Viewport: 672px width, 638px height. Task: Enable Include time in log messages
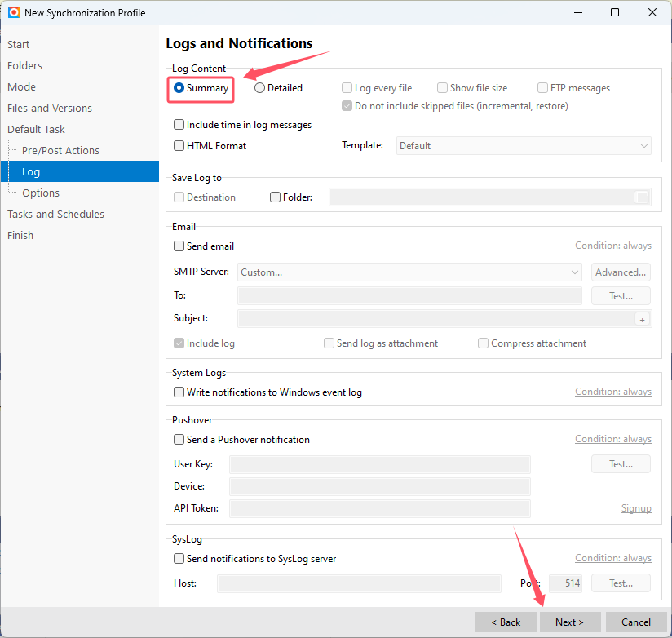[x=179, y=125]
